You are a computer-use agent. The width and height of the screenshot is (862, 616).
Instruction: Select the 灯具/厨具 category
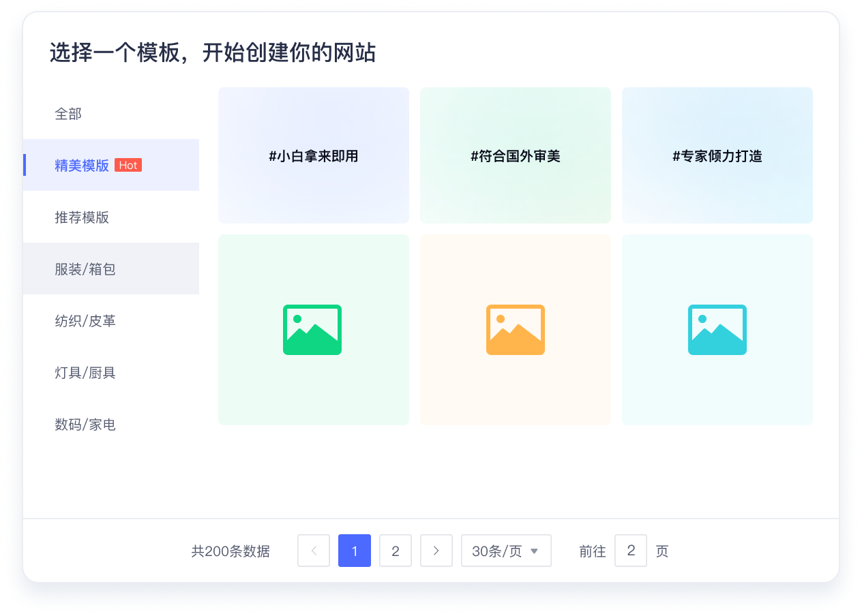[85, 372]
